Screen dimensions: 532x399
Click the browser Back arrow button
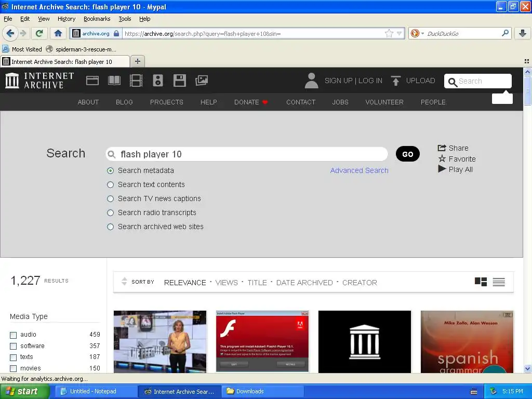pyautogui.click(x=10, y=33)
